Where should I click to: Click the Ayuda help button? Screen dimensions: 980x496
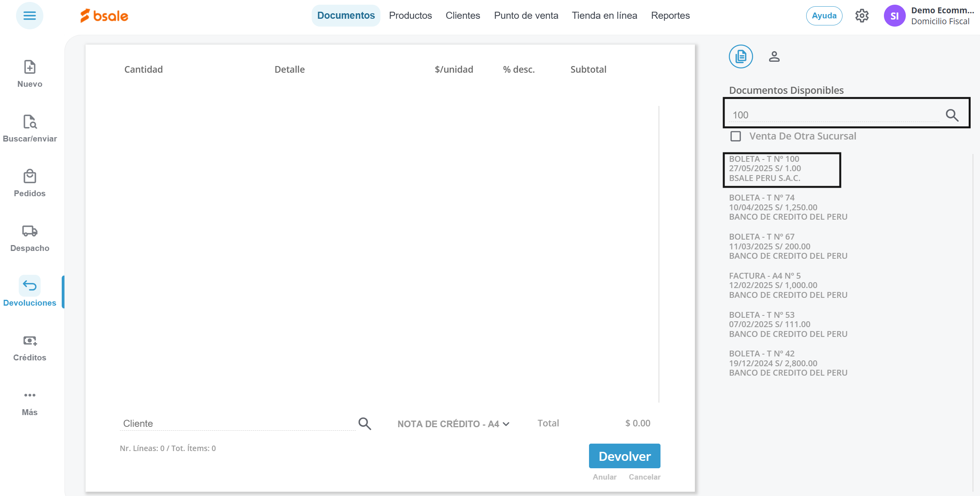(824, 16)
